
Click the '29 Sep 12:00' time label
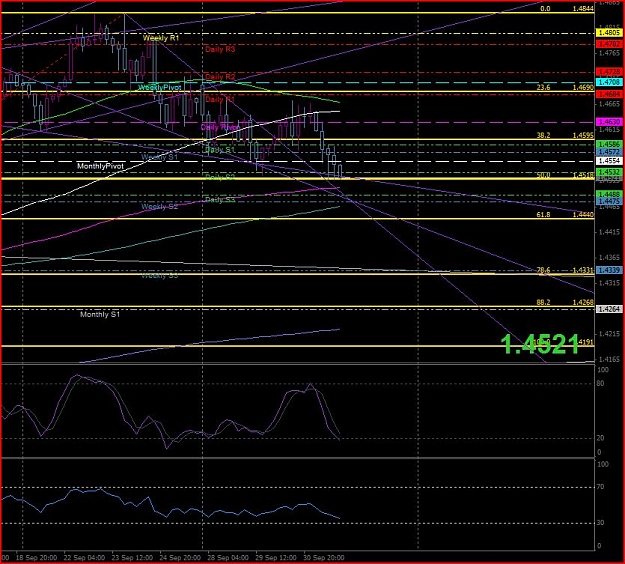click(x=276, y=558)
